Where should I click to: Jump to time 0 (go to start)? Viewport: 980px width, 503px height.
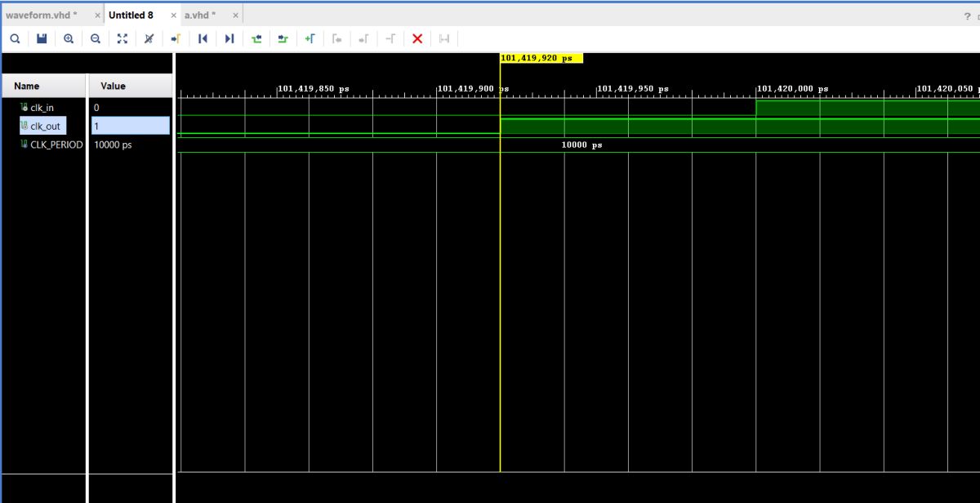[x=203, y=38]
